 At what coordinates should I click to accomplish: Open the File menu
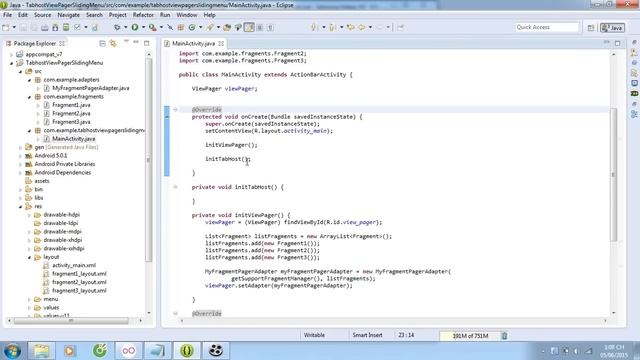(7, 15)
